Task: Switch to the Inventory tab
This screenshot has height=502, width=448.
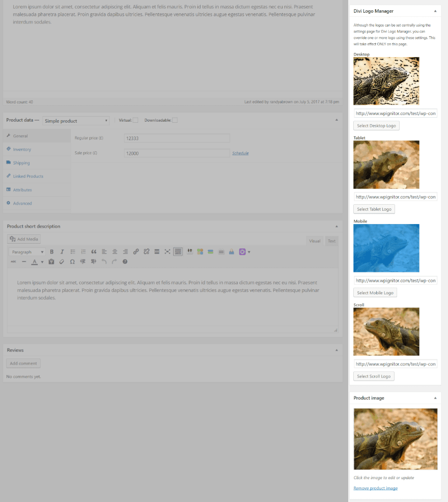Action: (22, 149)
